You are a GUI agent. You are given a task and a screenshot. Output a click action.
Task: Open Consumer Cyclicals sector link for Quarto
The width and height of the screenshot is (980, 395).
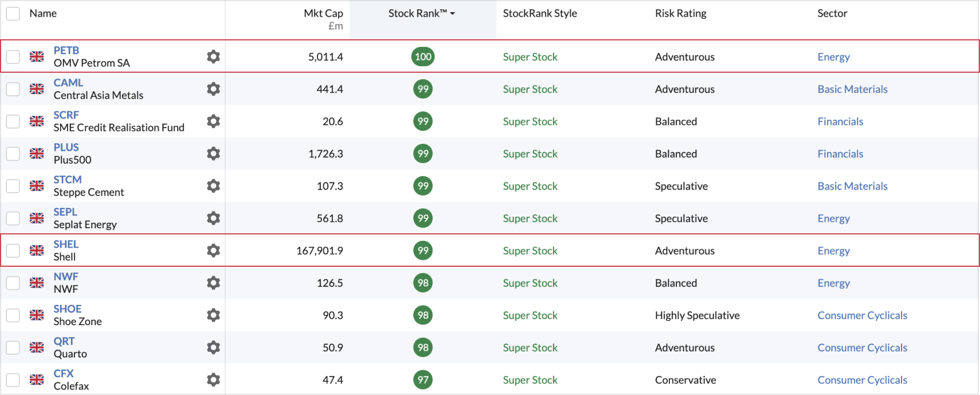point(862,348)
